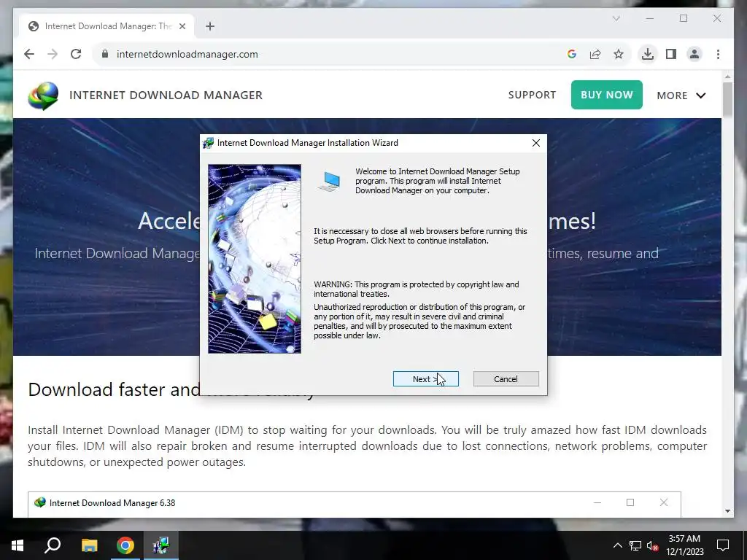
Task: Open the notification center icon
Action: point(723,545)
